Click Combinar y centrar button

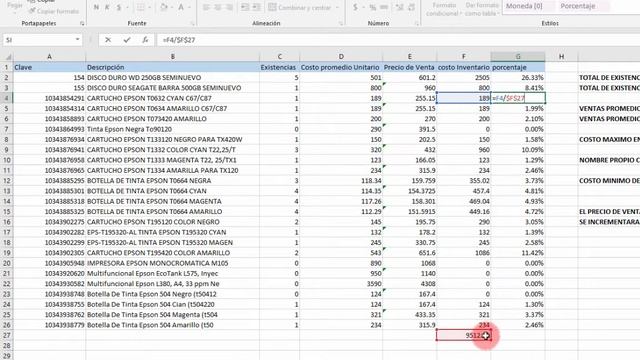[x=301, y=7]
